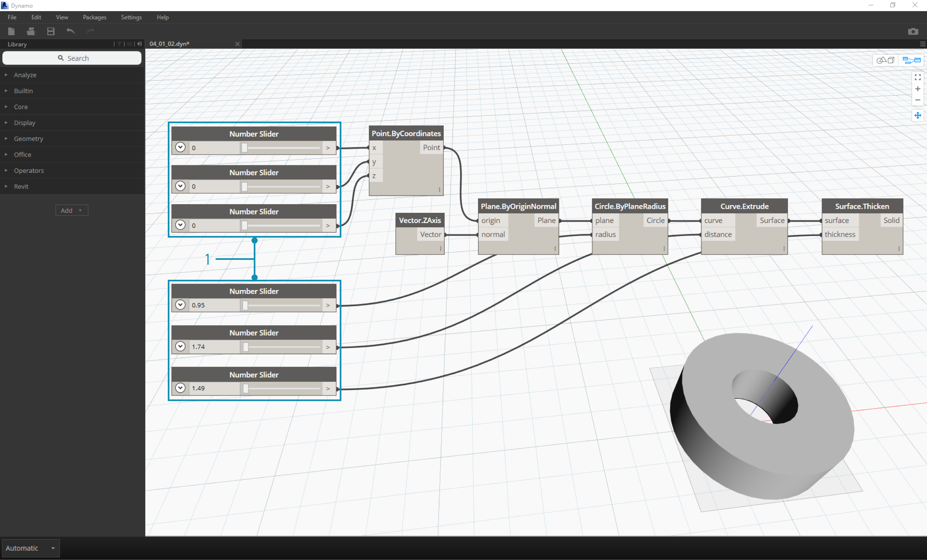This screenshot has height=560, width=927.
Task: Zoom out with the minus icon
Action: tap(918, 100)
